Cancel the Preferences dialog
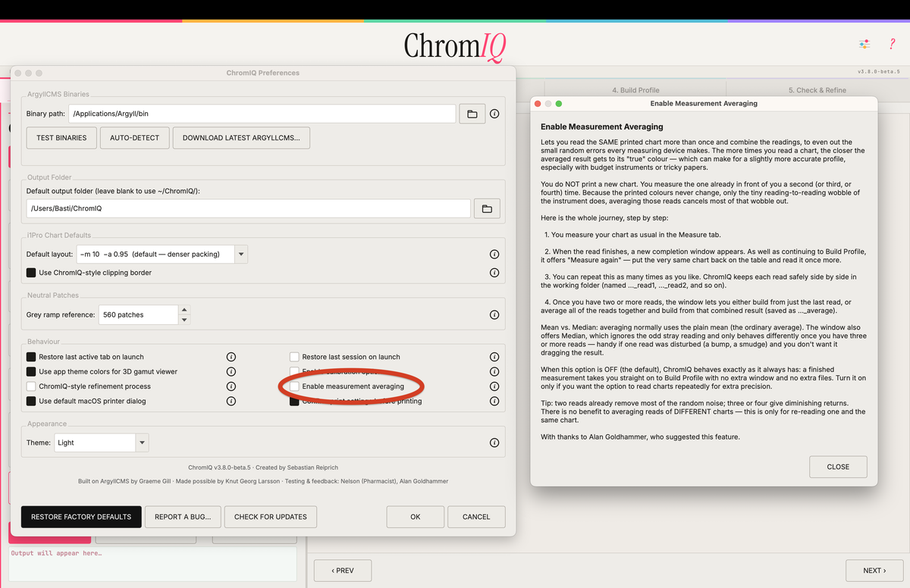910x588 pixels. (x=476, y=517)
